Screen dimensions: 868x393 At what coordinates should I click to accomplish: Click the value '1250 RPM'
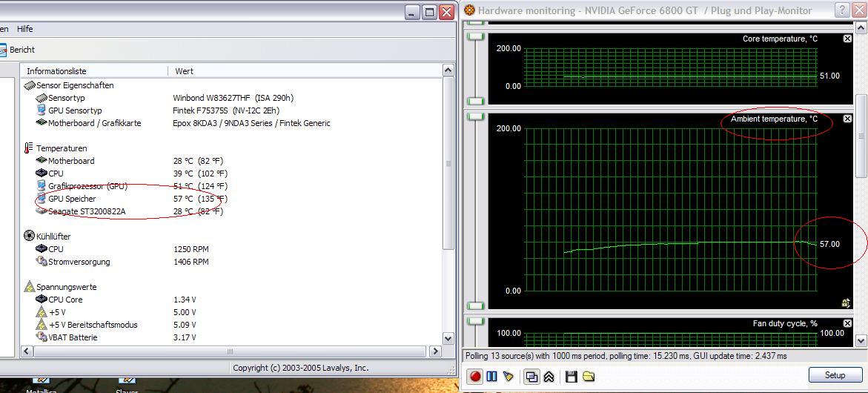191,249
